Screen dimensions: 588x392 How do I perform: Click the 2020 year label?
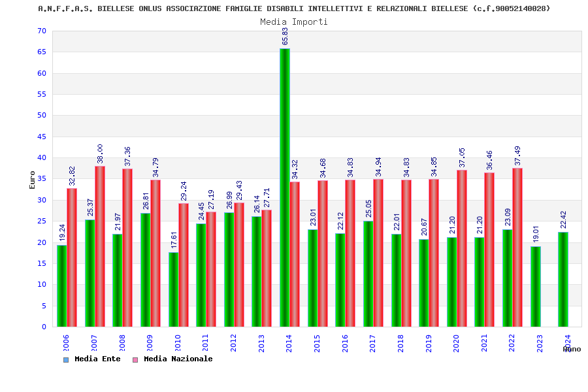tap(456, 343)
